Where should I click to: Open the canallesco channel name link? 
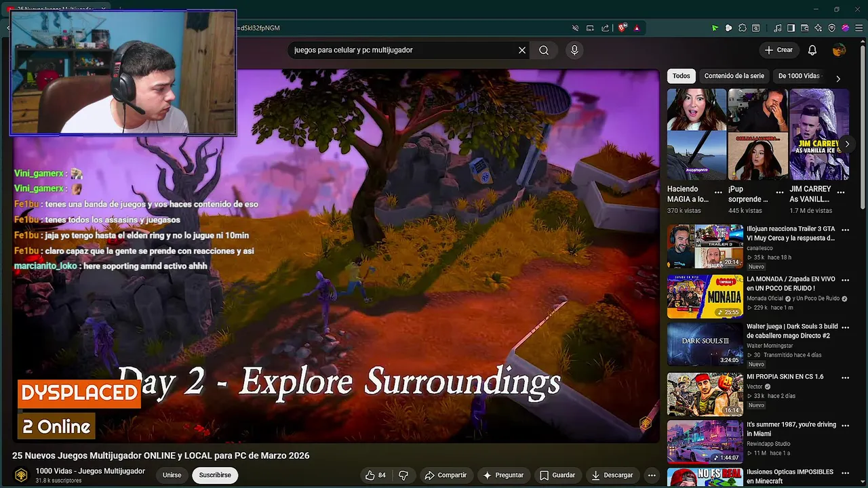click(x=760, y=248)
